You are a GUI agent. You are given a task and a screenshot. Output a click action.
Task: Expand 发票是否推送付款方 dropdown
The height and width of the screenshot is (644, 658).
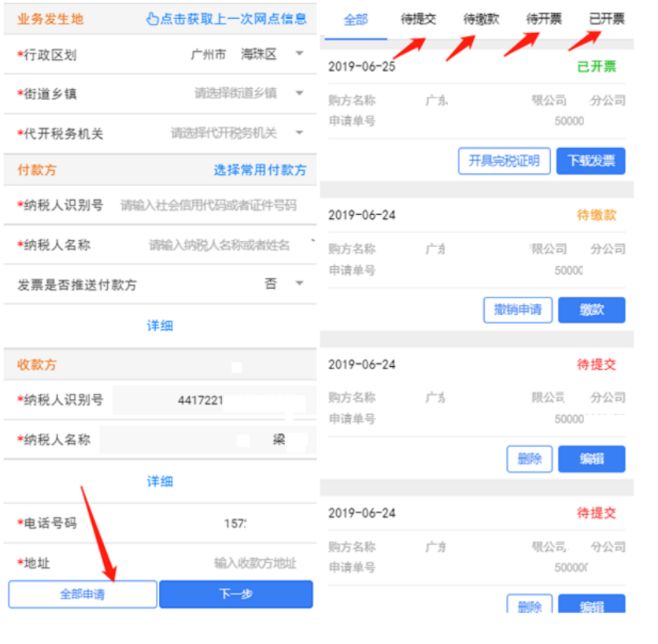click(x=299, y=284)
